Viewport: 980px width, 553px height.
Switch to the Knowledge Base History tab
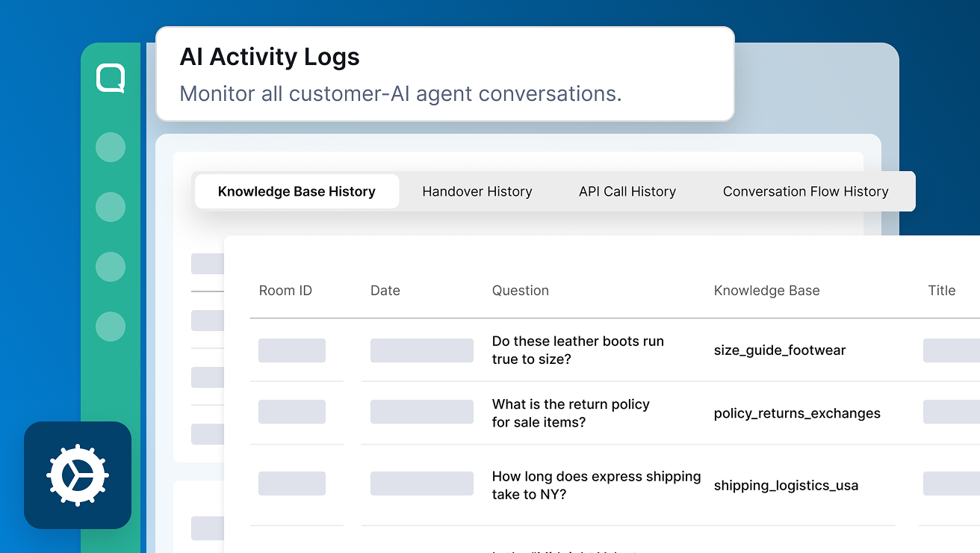click(297, 191)
